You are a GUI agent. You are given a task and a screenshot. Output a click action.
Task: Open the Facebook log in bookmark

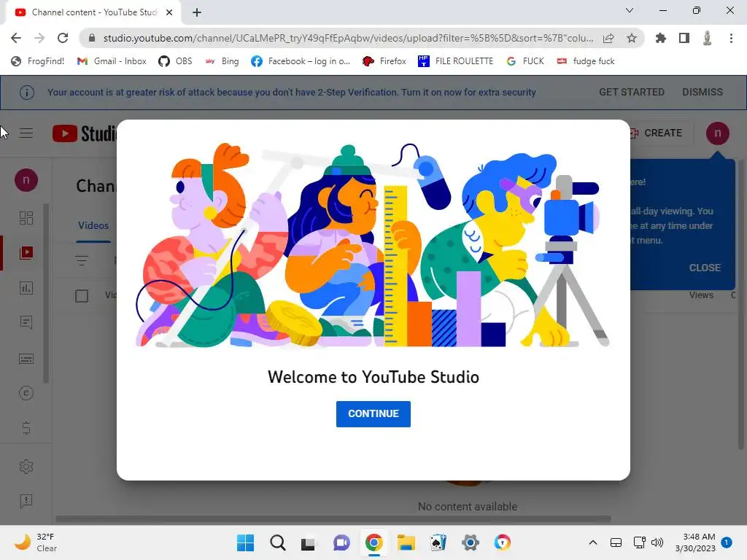click(301, 61)
